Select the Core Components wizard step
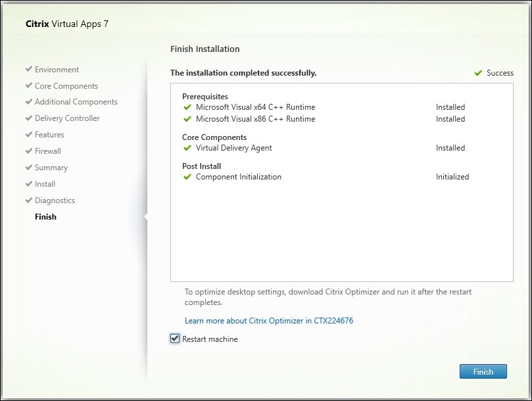This screenshot has width=532, height=401. point(66,86)
